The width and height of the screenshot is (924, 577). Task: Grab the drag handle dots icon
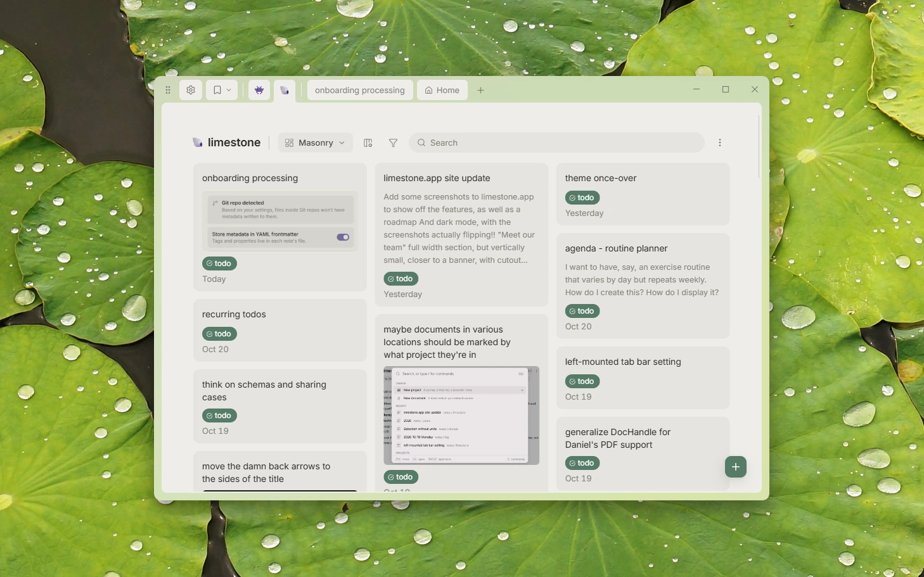(x=168, y=90)
